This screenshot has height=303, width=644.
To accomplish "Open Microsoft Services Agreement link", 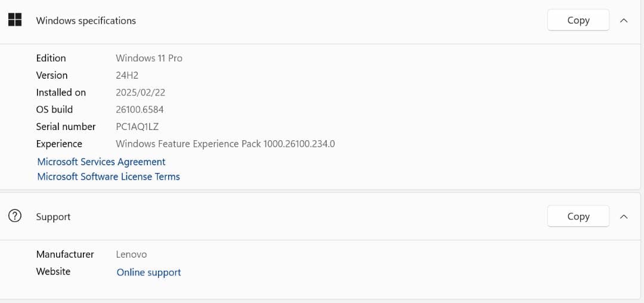I will point(101,162).
